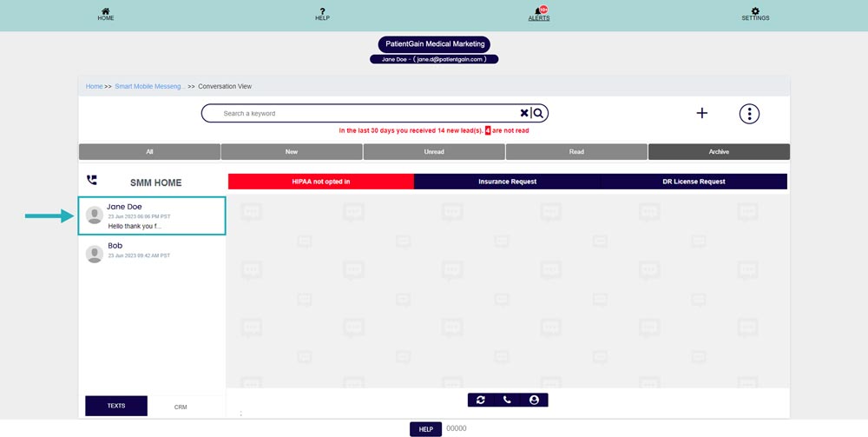Viewport: 868px width, 437px height.
Task: Click the HIPAA not opted in button
Action: [x=321, y=182]
